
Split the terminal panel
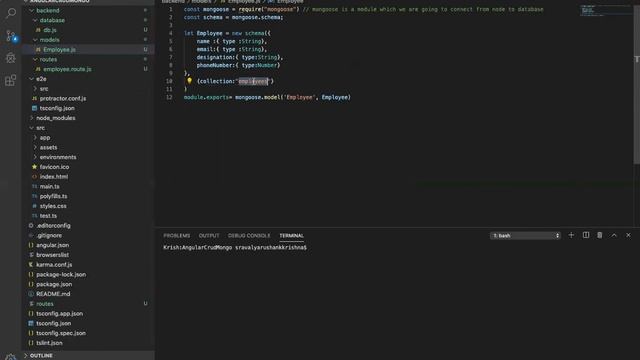(586, 235)
